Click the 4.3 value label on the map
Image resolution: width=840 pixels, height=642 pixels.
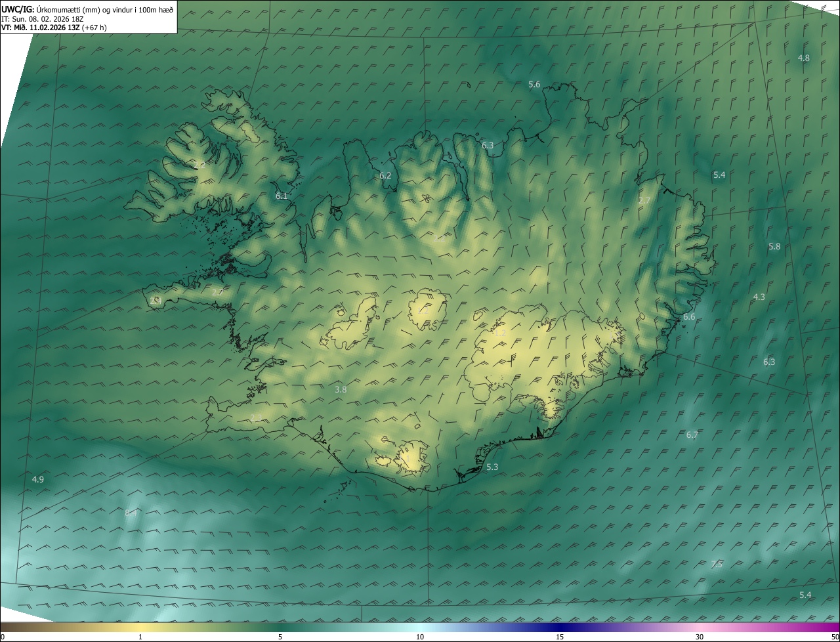coord(759,297)
